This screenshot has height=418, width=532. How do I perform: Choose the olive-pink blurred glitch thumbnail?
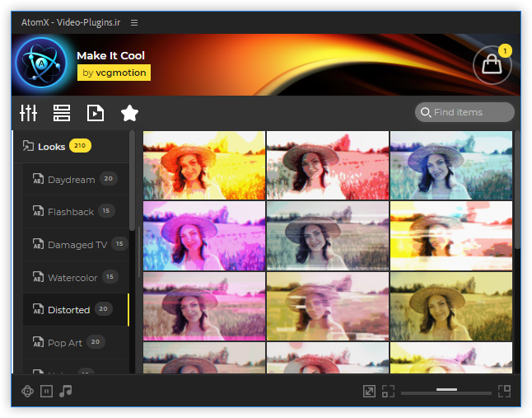(x=328, y=306)
